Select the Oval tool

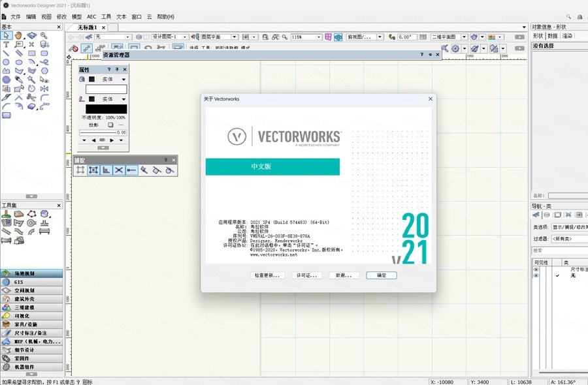tap(19, 62)
